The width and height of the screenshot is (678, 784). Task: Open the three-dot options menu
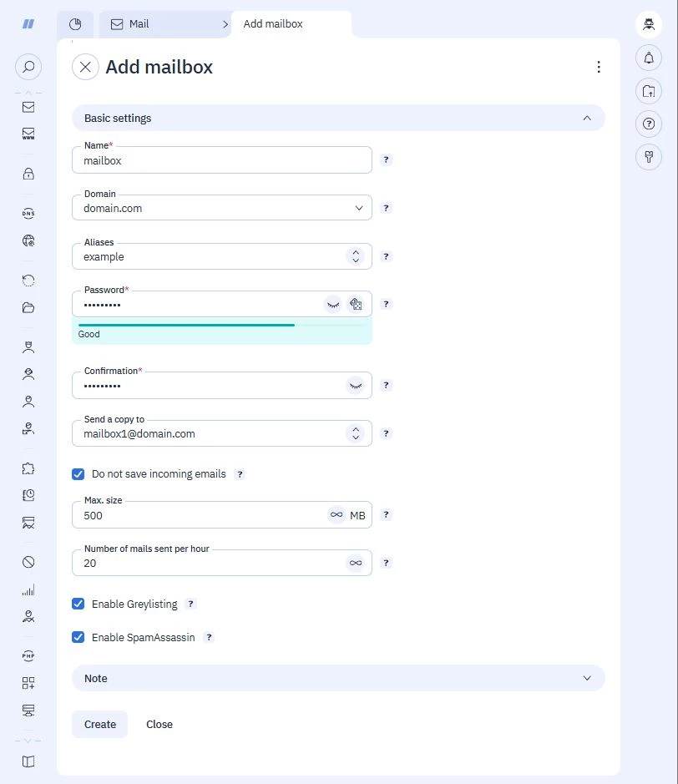point(599,67)
